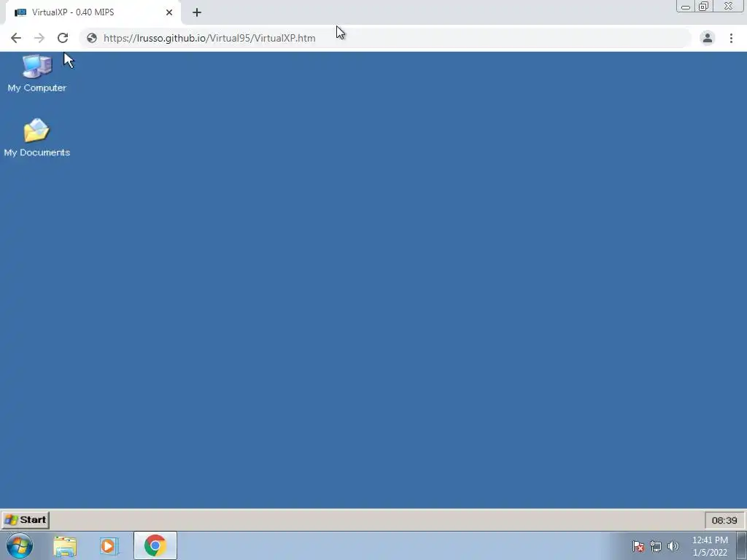Open a new browser tab
Image resolution: width=747 pixels, height=560 pixels.
pyautogui.click(x=197, y=12)
